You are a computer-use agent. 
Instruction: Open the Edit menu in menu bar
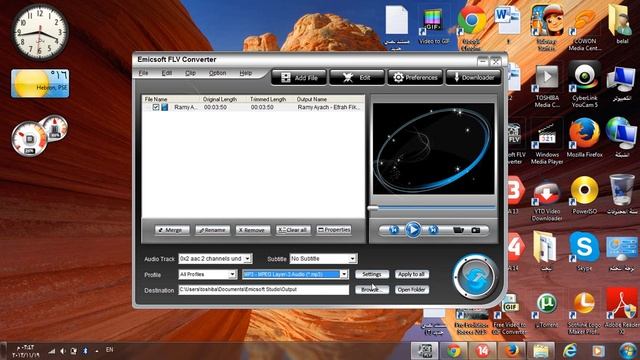pyautogui.click(x=167, y=73)
